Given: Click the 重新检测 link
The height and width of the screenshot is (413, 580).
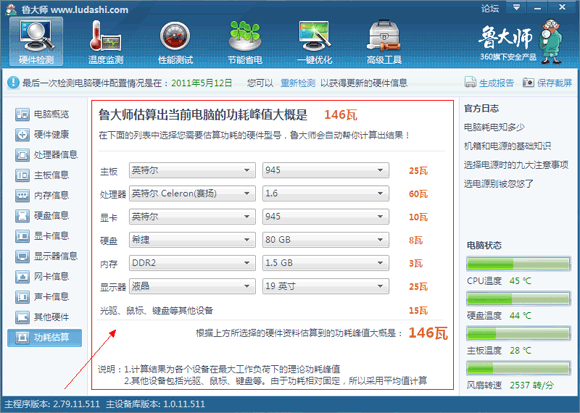Looking at the screenshot, I should [x=298, y=83].
